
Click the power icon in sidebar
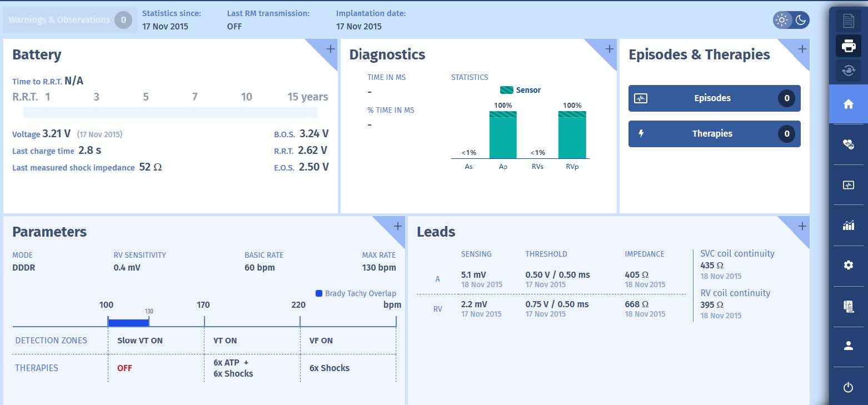(x=848, y=388)
